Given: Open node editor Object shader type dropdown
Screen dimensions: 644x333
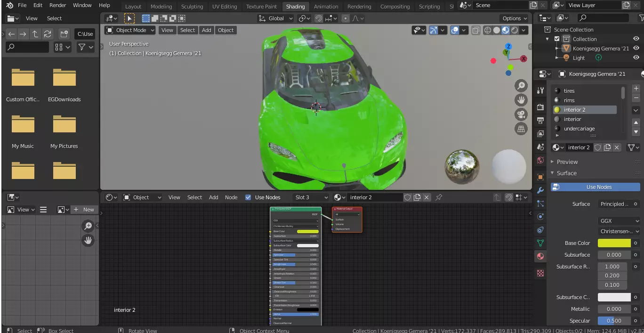Looking at the screenshot, I should coord(142,197).
